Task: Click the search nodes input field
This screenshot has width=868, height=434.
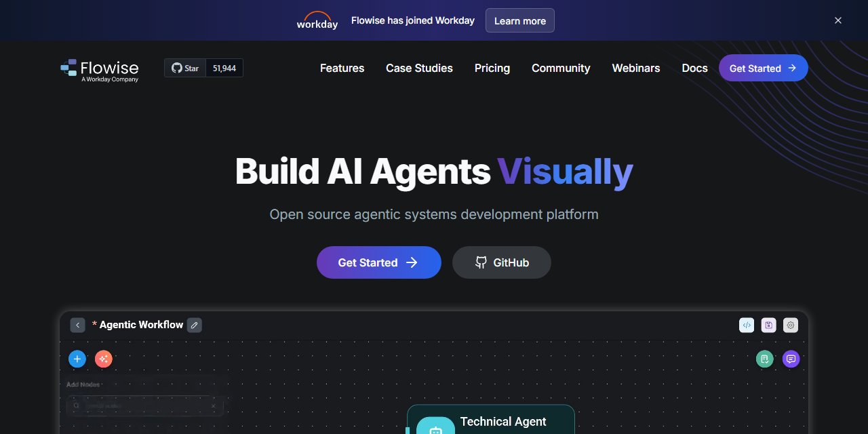Action: coord(144,406)
